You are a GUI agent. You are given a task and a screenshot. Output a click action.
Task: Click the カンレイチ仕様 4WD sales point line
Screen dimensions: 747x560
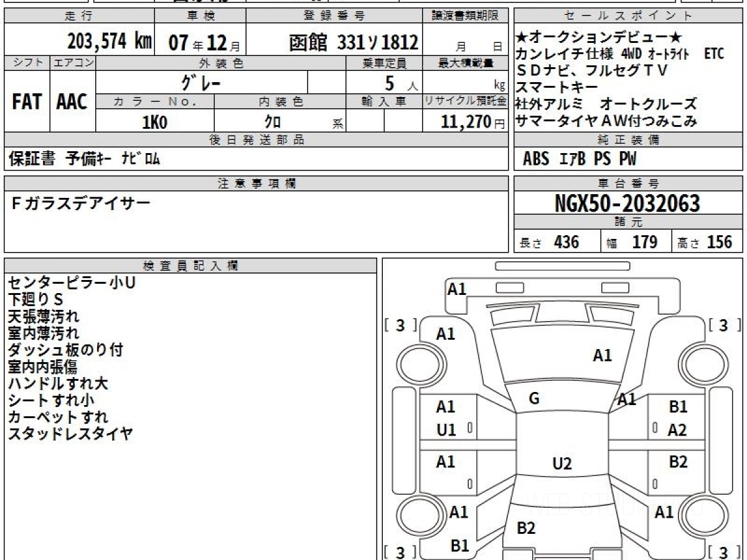pos(620,54)
